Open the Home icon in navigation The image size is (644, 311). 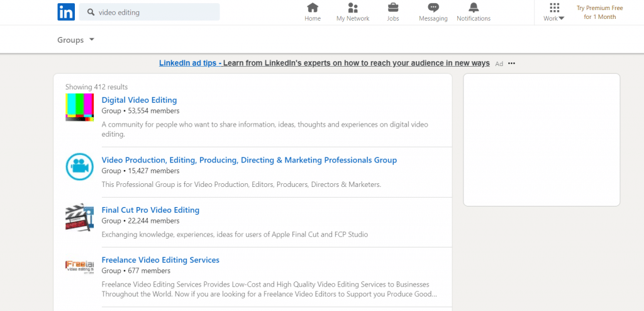(x=313, y=8)
